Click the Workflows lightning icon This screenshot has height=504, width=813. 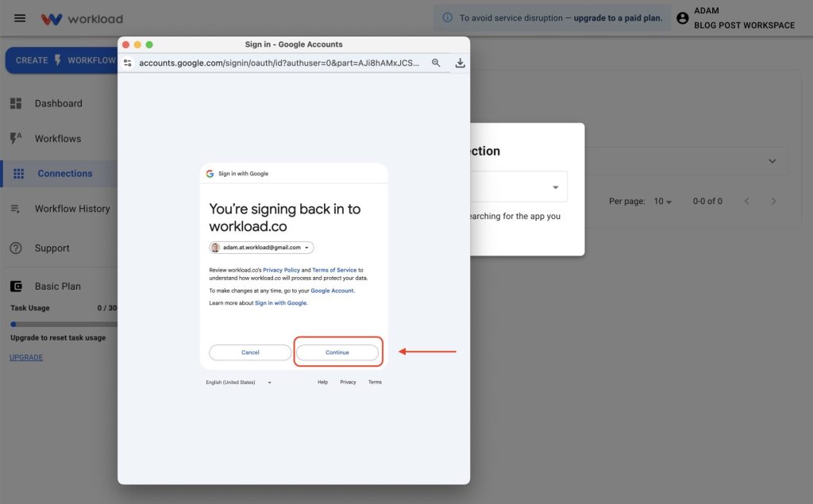pos(16,138)
